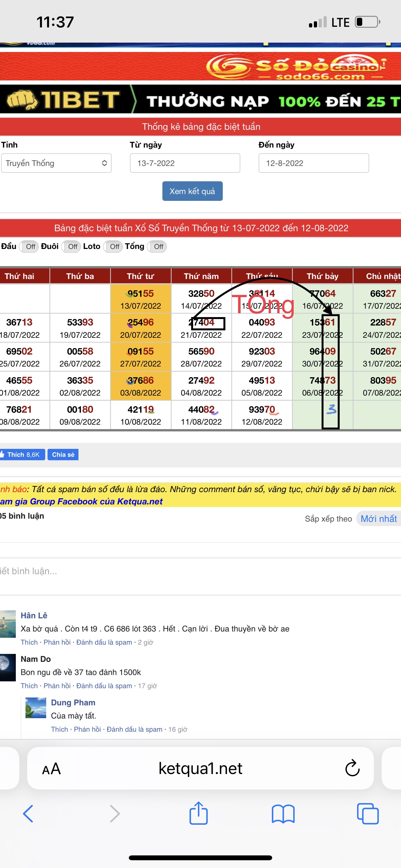Enable the Tổng toggle

157,247
